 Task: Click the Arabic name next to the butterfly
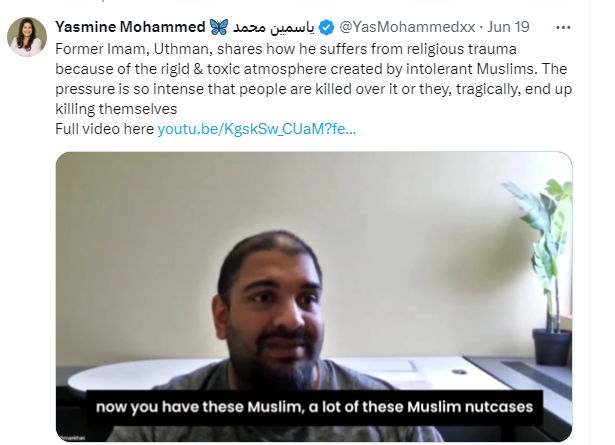tap(274, 27)
